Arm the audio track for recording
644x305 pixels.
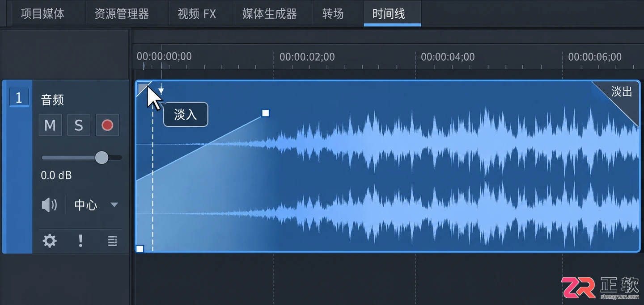tap(107, 125)
